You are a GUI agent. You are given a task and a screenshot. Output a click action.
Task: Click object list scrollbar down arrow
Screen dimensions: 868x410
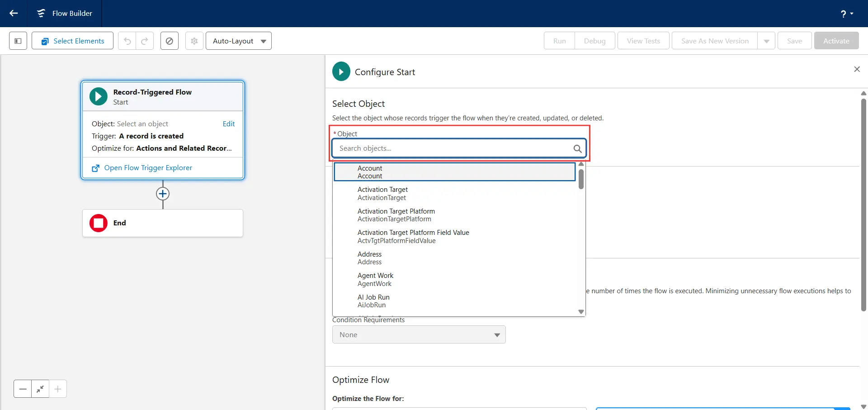(x=581, y=312)
